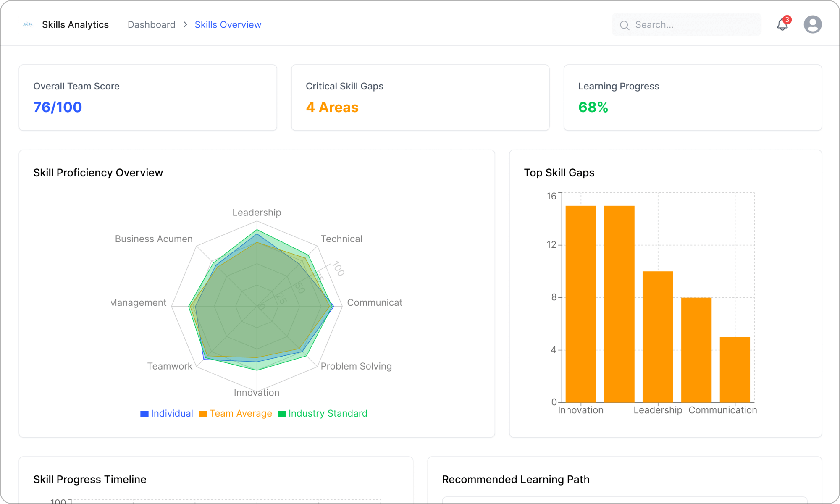Click the Innovation bar in Top Skill Gaps
The width and height of the screenshot is (840, 504).
[x=580, y=302]
